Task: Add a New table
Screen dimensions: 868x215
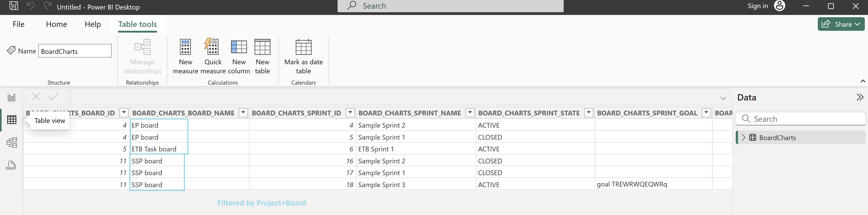Action: pyautogui.click(x=263, y=56)
